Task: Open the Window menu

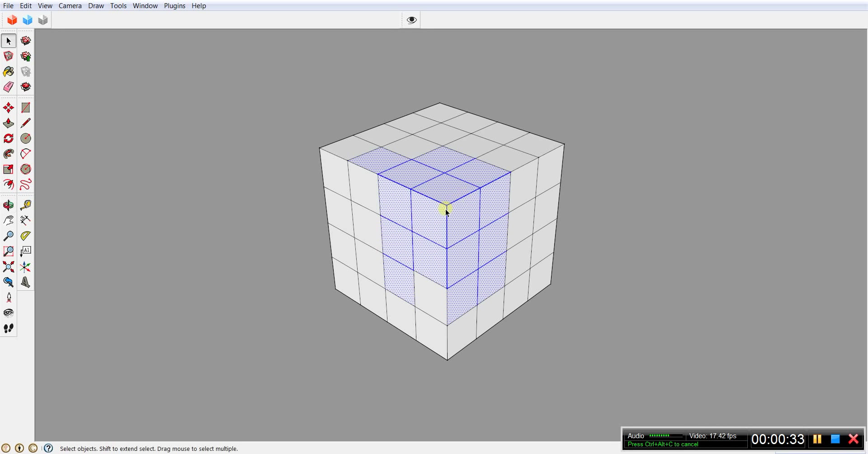Action: (x=145, y=6)
